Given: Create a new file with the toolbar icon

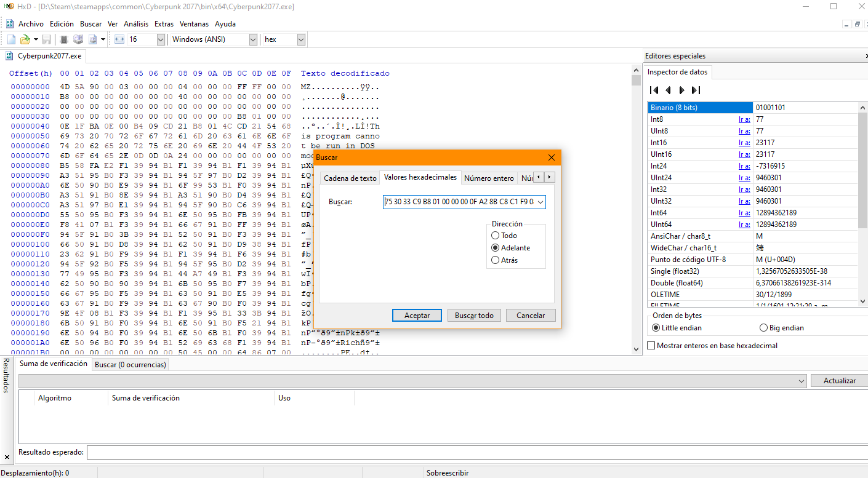Looking at the screenshot, I should coord(11,39).
